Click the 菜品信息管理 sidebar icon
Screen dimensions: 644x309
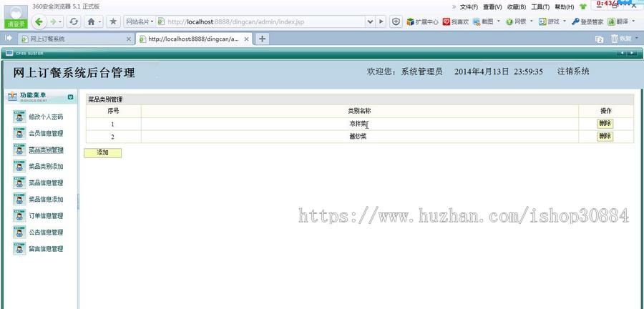(19, 182)
